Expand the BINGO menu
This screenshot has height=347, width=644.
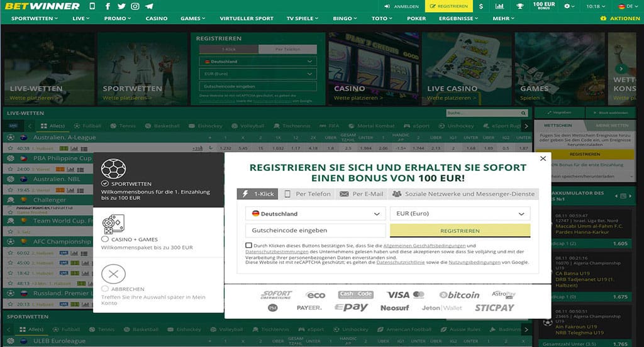coord(345,18)
